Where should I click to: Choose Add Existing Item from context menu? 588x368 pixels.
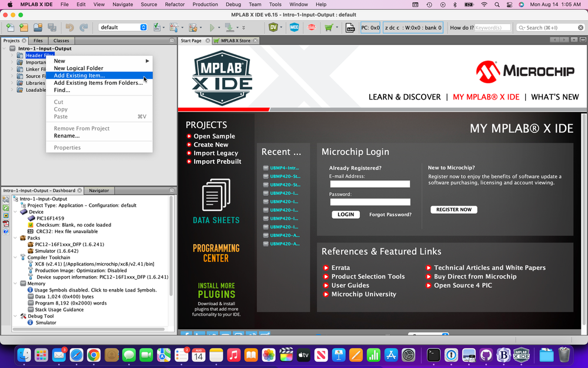coord(79,75)
